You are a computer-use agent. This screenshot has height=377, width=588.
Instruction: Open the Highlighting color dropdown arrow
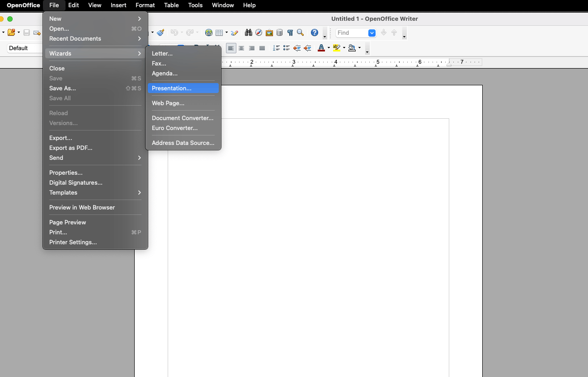344,48
